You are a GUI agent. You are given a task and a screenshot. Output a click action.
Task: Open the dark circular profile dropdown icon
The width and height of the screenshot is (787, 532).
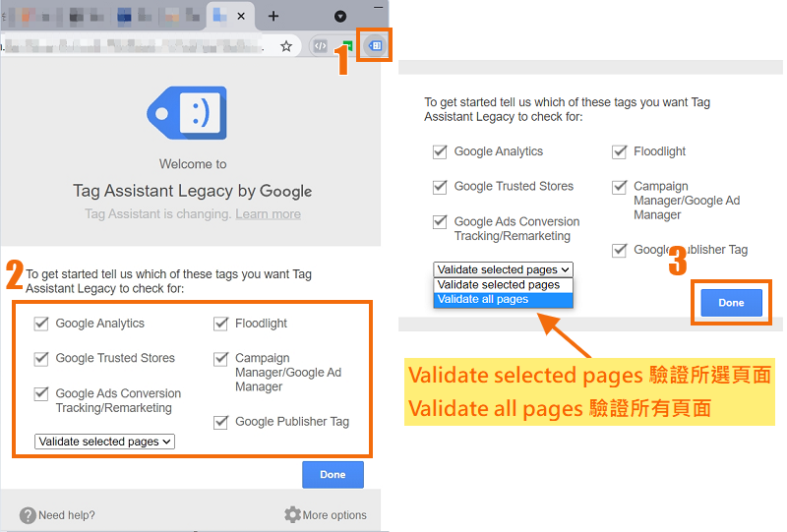(340, 17)
